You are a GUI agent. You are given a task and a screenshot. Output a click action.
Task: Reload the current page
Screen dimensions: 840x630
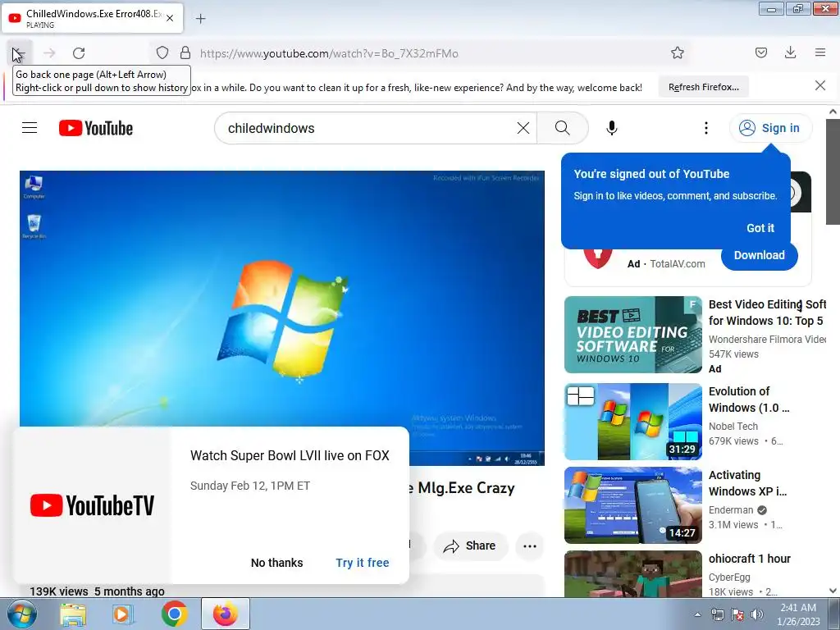[x=79, y=53]
